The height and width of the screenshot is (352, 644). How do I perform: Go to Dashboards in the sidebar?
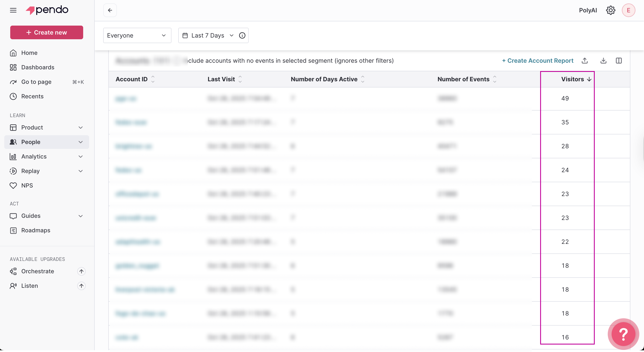click(38, 67)
